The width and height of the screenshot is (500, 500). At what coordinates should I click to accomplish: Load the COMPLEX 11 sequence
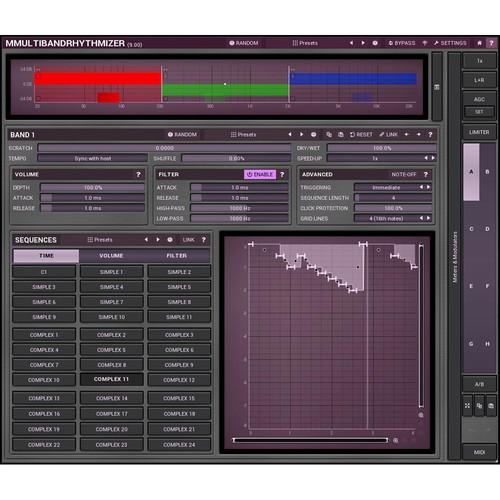[111, 379]
